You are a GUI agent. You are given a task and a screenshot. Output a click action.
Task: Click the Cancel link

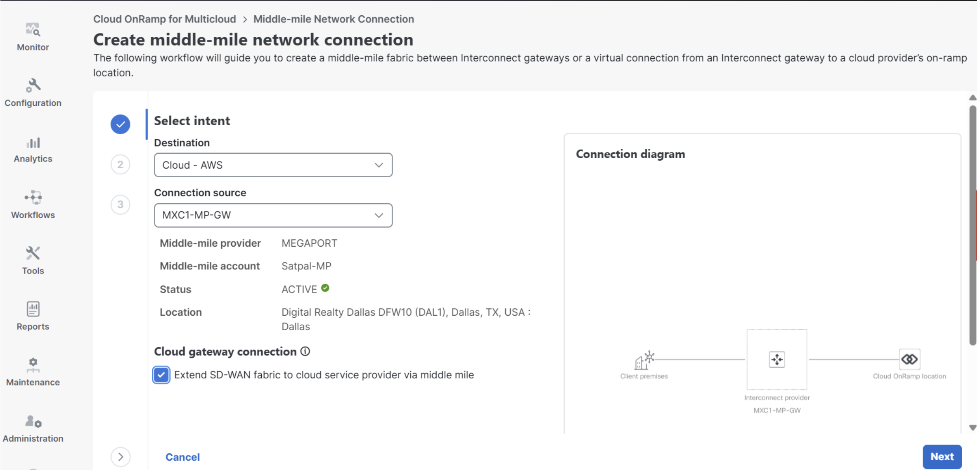pyautogui.click(x=182, y=457)
